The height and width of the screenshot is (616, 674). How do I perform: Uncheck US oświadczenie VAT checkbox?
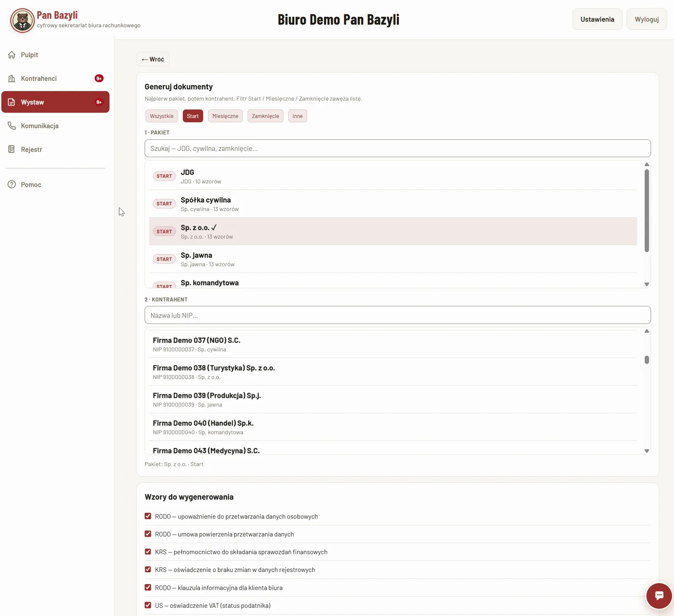coord(148,605)
